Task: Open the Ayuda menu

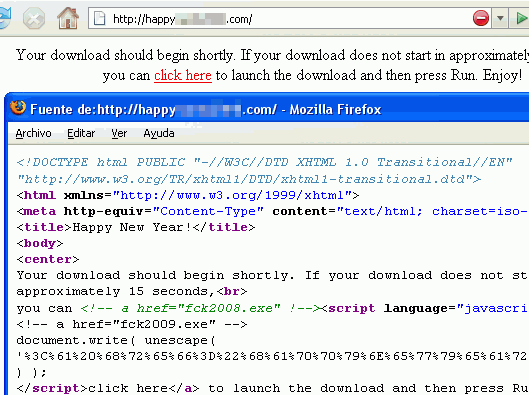Action: tap(159, 134)
